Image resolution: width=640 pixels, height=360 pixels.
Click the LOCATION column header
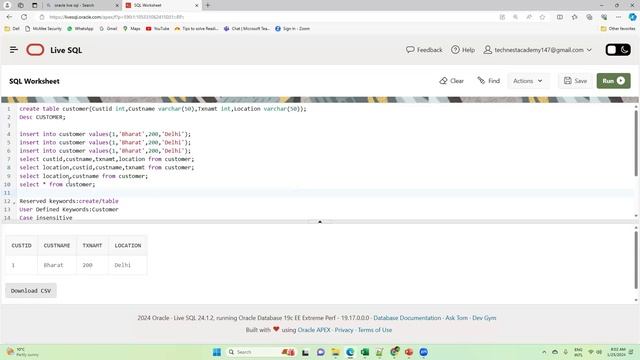(x=128, y=245)
